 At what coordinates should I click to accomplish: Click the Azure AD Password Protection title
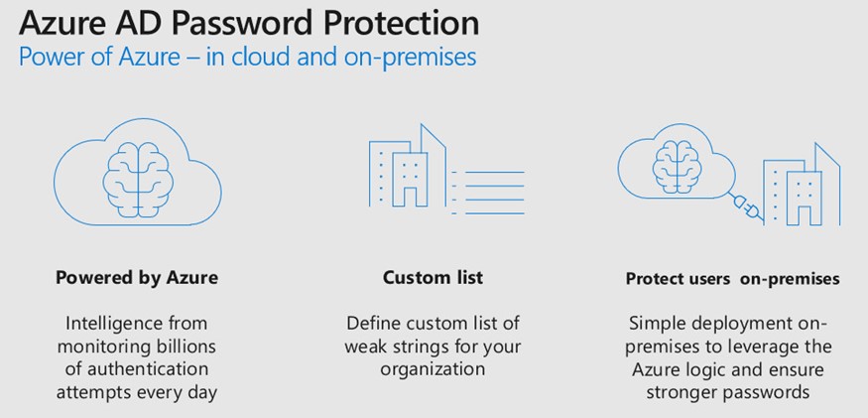point(249,23)
